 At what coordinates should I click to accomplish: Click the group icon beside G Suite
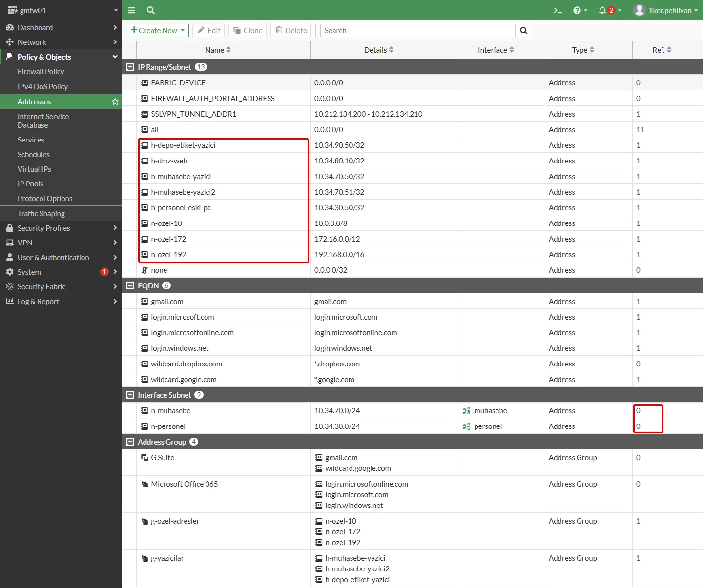click(x=145, y=458)
